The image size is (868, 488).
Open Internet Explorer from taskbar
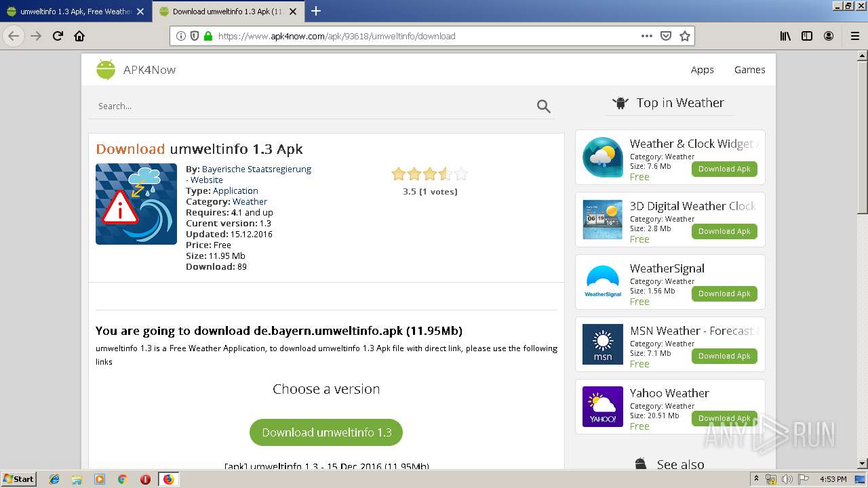[54, 479]
